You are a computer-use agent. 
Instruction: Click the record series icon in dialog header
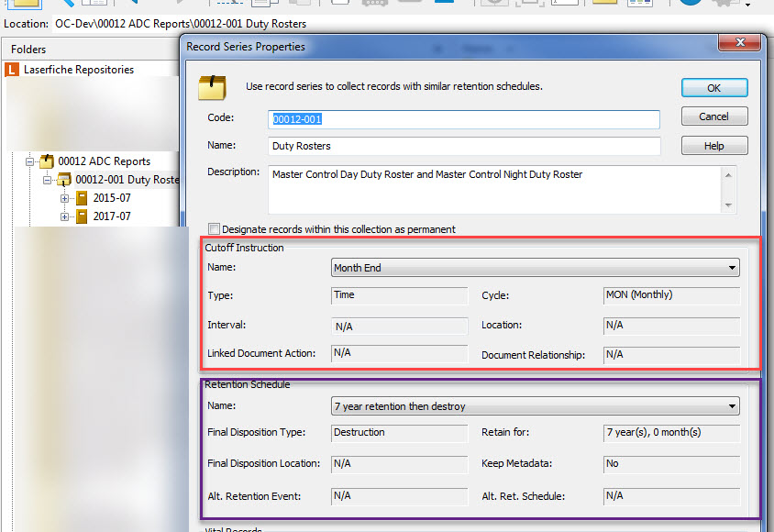(213, 87)
